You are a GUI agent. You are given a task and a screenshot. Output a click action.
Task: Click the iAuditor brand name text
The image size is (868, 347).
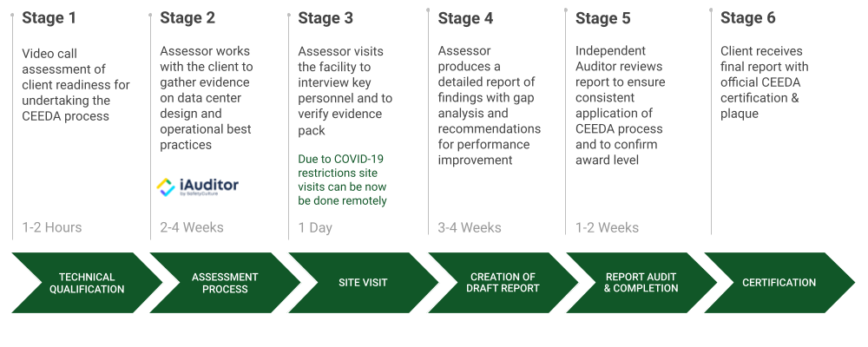[x=209, y=185]
